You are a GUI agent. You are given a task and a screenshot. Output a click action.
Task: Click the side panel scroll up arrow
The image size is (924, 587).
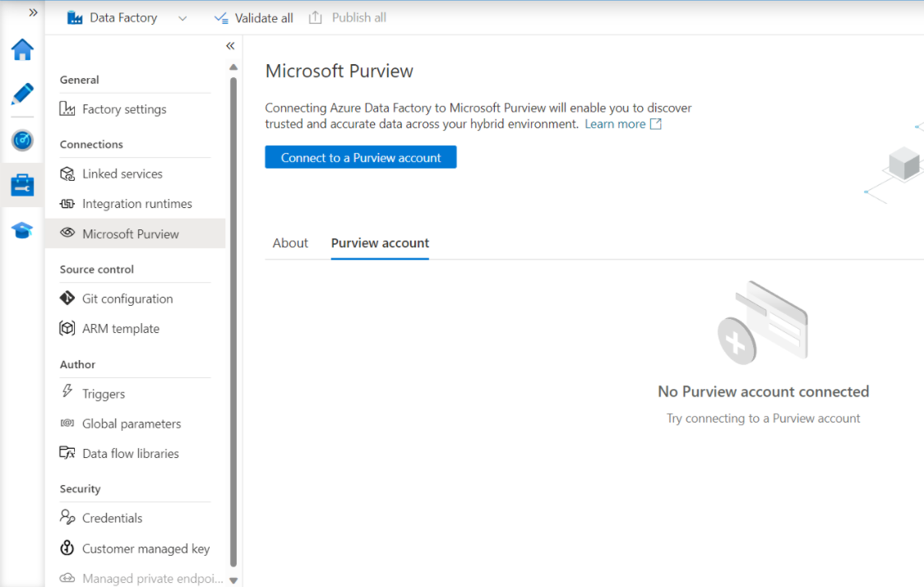point(233,67)
